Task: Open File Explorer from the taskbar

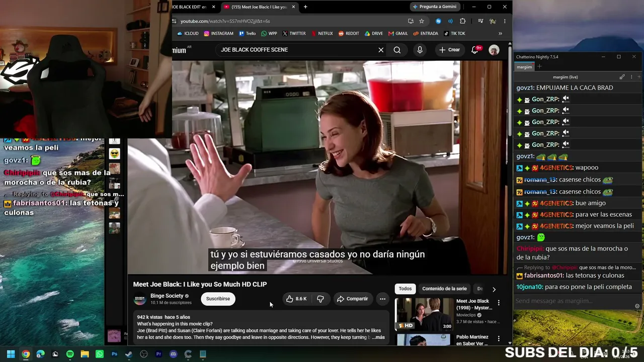Action: click(x=85, y=354)
